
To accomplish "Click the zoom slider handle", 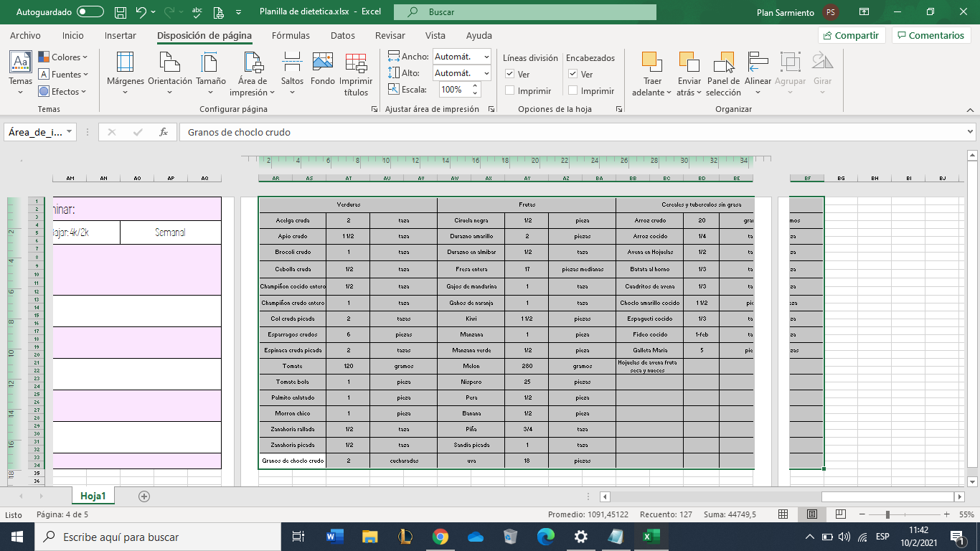I will pyautogui.click(x=887, y=514).
